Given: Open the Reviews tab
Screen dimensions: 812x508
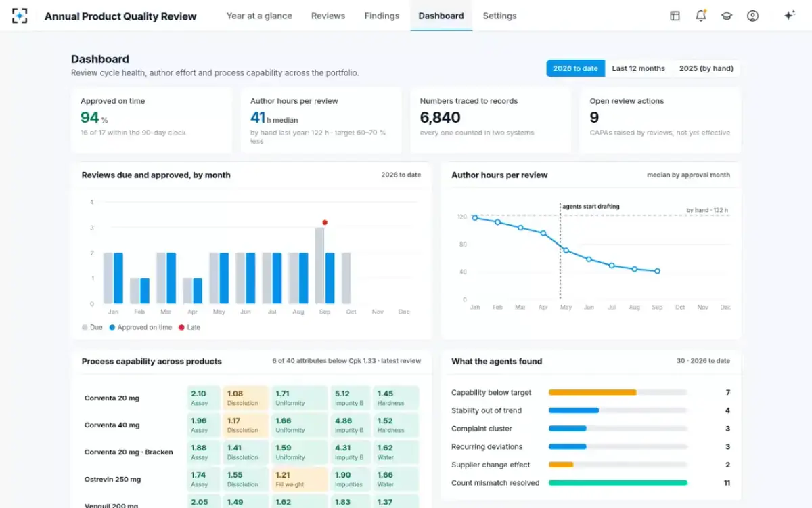Looking at the screenshot, I should coord(328,16).
